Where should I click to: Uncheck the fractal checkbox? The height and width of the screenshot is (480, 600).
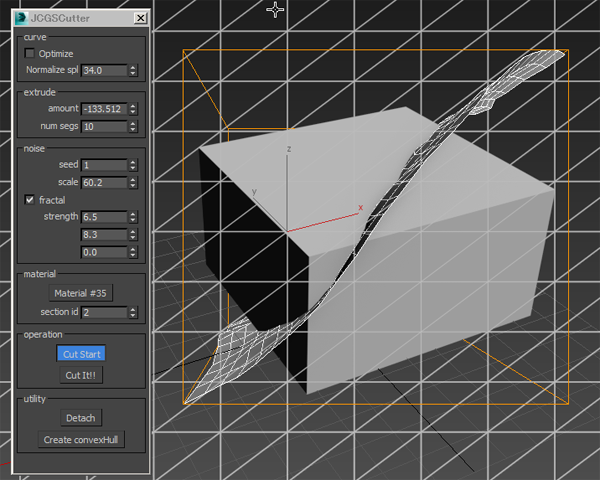click(29, 200)
